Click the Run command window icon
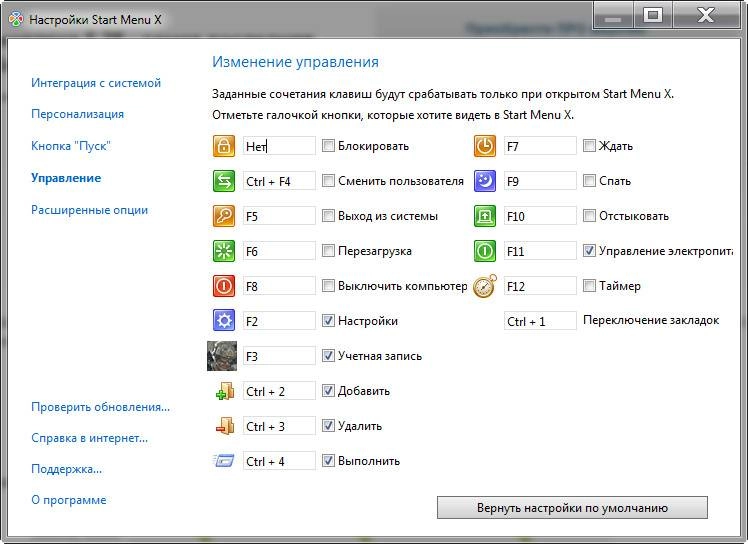The width and height of the screenshot is (748, 544). pos(224,461)
